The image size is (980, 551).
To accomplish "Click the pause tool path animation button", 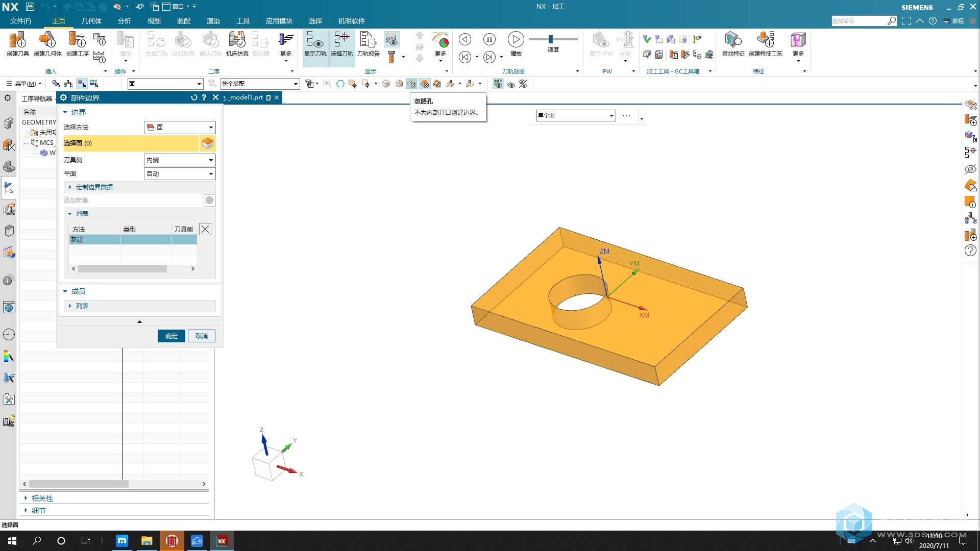I will [489, 39].
